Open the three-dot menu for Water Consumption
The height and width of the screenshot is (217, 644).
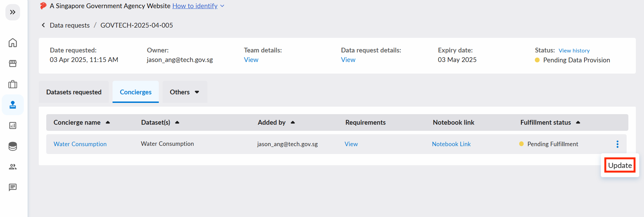[617, 144]
